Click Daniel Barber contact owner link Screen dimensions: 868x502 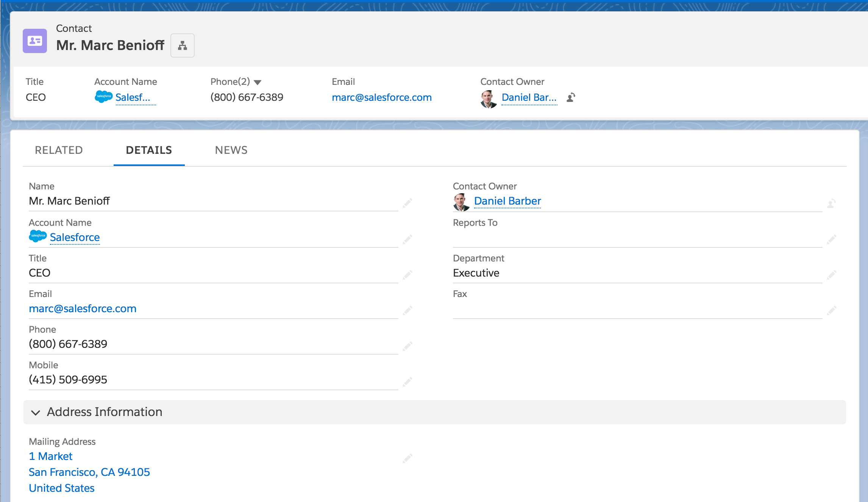pos(507,201)
